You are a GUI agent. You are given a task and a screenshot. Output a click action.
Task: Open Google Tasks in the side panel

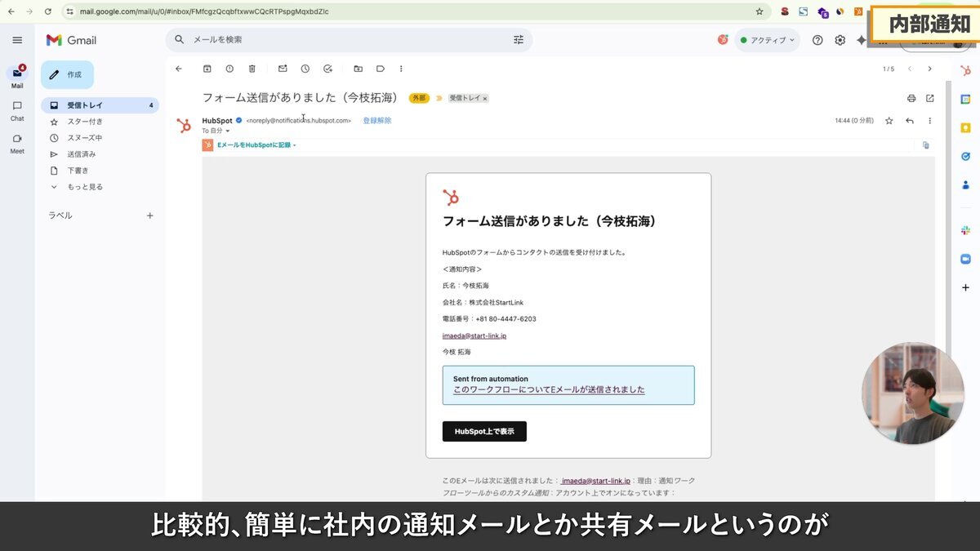point(964,155)
